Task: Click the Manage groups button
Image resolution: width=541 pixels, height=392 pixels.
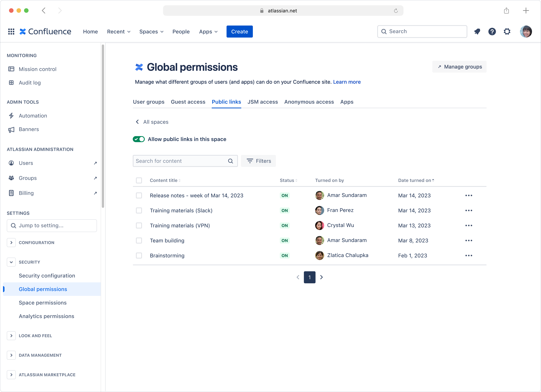Action: 459,67
